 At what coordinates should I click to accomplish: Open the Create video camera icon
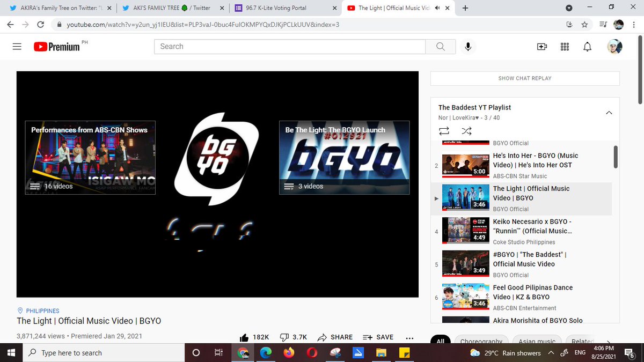(x=541, y=47)
